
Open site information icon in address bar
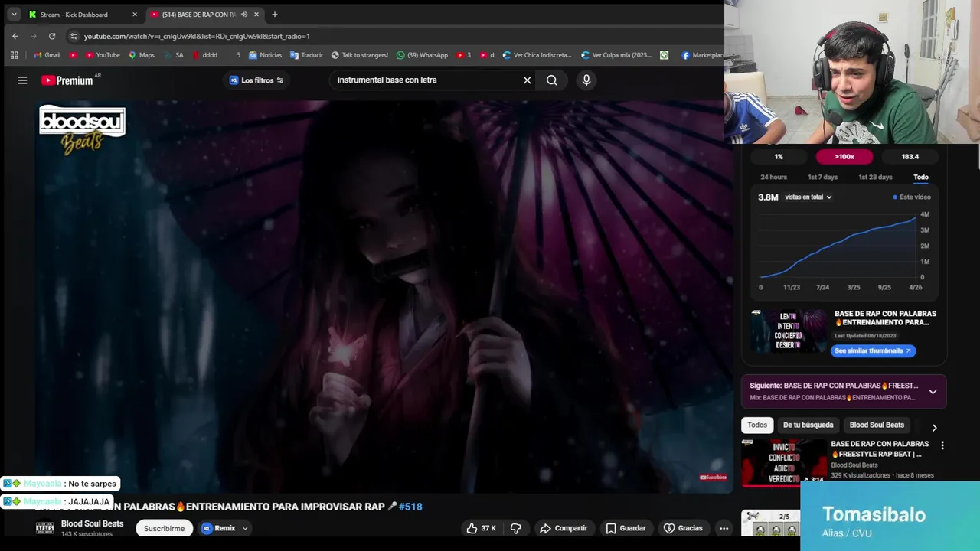click(73, 36)
